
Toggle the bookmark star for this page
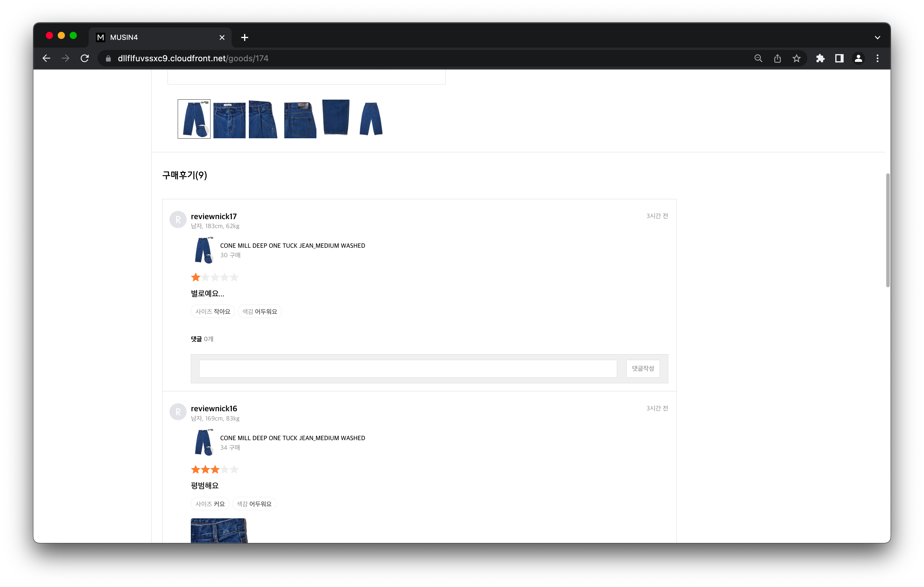pyautogui.click(x=797, y=58)
